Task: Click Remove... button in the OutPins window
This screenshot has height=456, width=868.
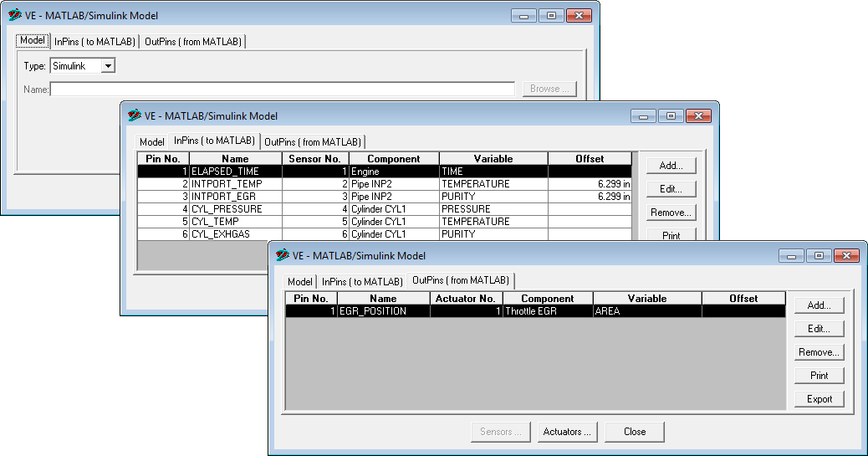Action: [x=819, y=352]
